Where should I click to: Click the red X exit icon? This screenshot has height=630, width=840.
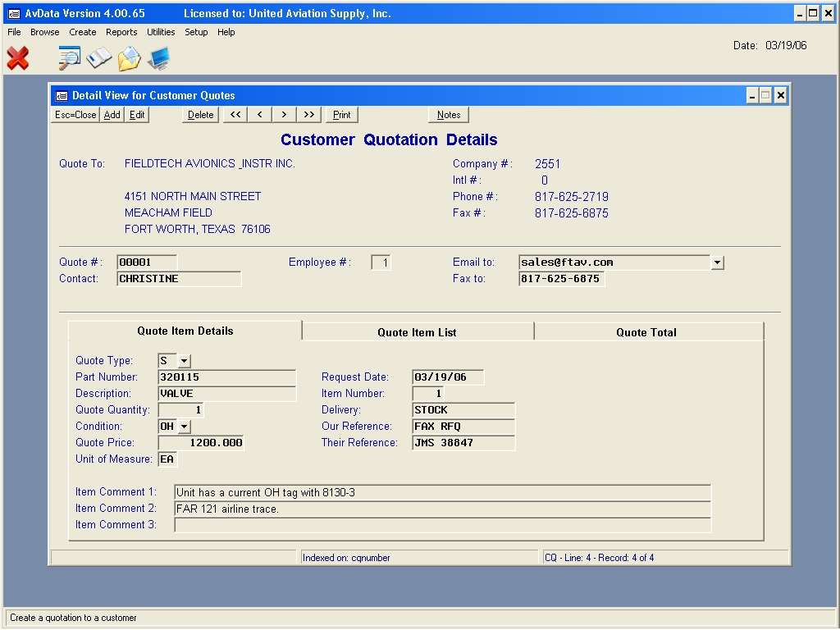(17, 58)
